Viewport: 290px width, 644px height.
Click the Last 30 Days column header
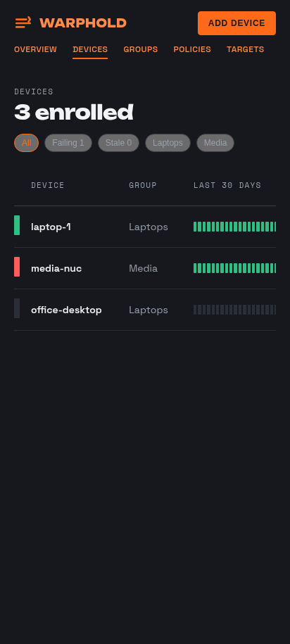click(x=227, y=185)
